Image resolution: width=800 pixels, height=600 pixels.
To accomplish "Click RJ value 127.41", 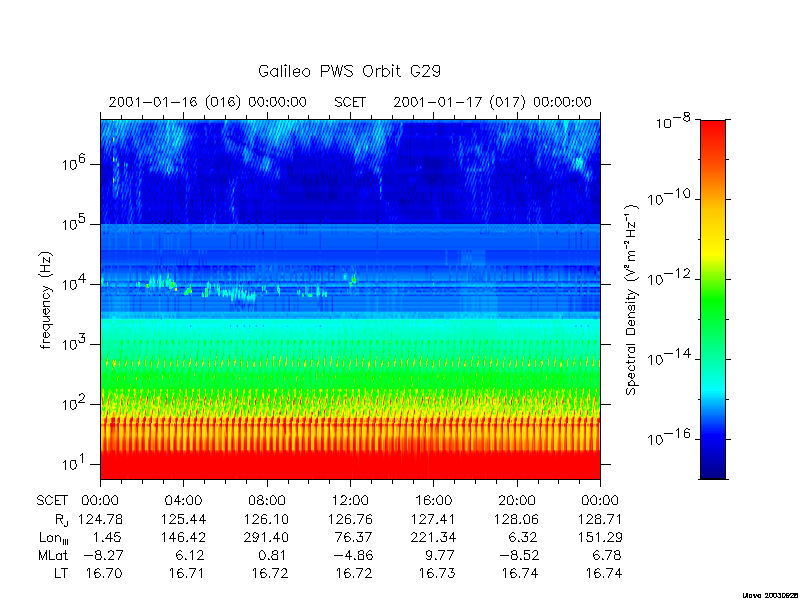I will click(x=433, y=519).
